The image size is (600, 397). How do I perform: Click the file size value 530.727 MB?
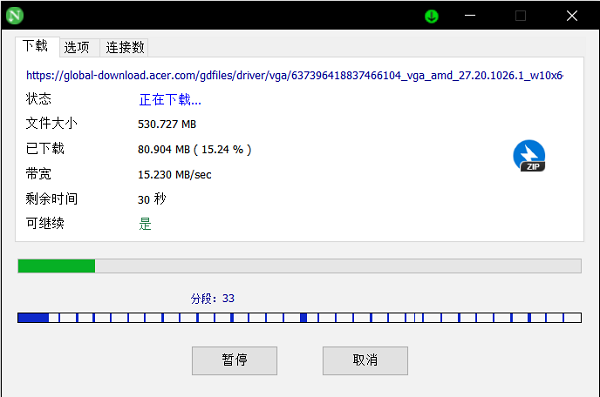pyautogui.click(x=167, y=124)
